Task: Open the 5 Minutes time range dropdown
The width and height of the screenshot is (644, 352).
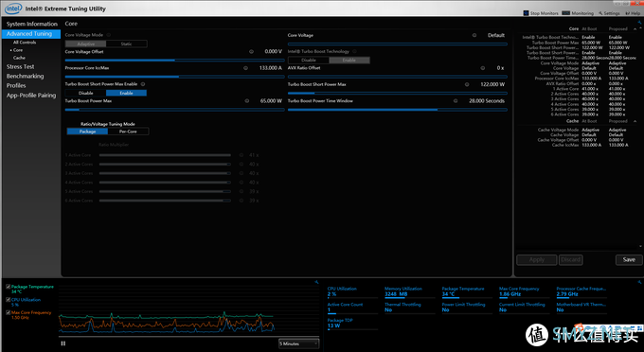Action: point(298,343)
